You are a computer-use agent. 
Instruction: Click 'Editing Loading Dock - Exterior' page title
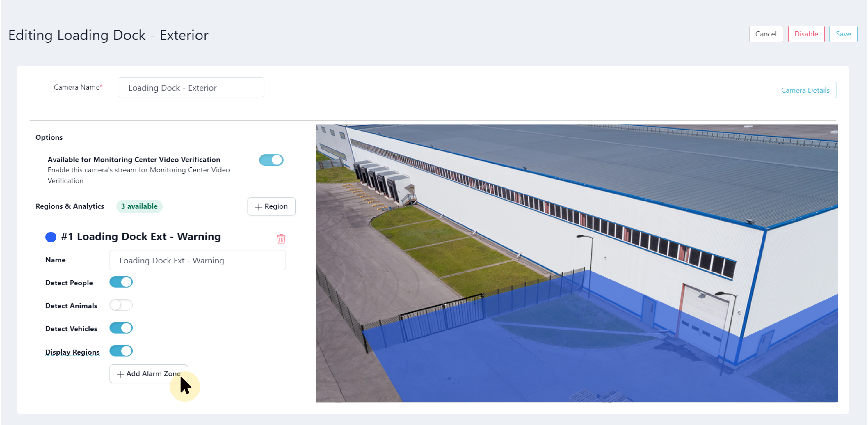pyautogui.click(x=108, y=35)
